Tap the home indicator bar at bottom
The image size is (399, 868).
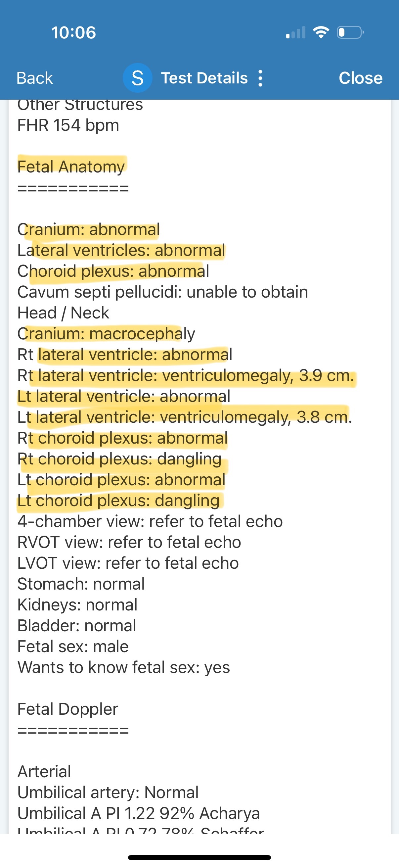pos(199,857)
